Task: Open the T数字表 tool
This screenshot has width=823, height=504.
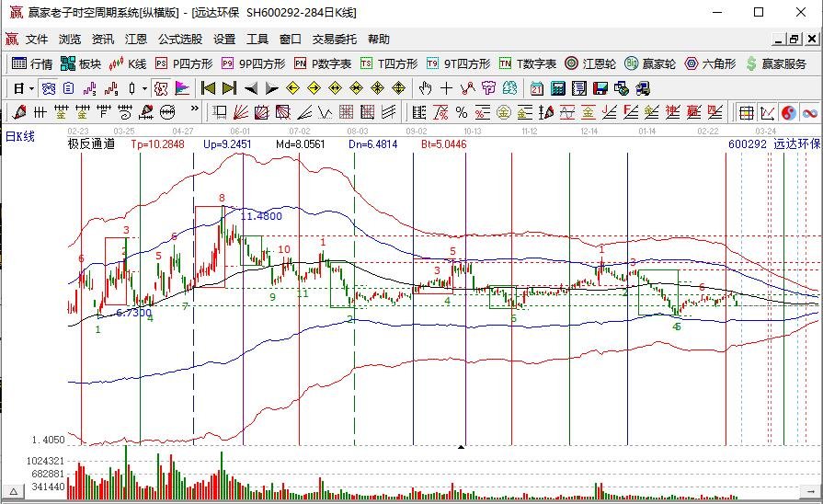Action: [528, 64]
